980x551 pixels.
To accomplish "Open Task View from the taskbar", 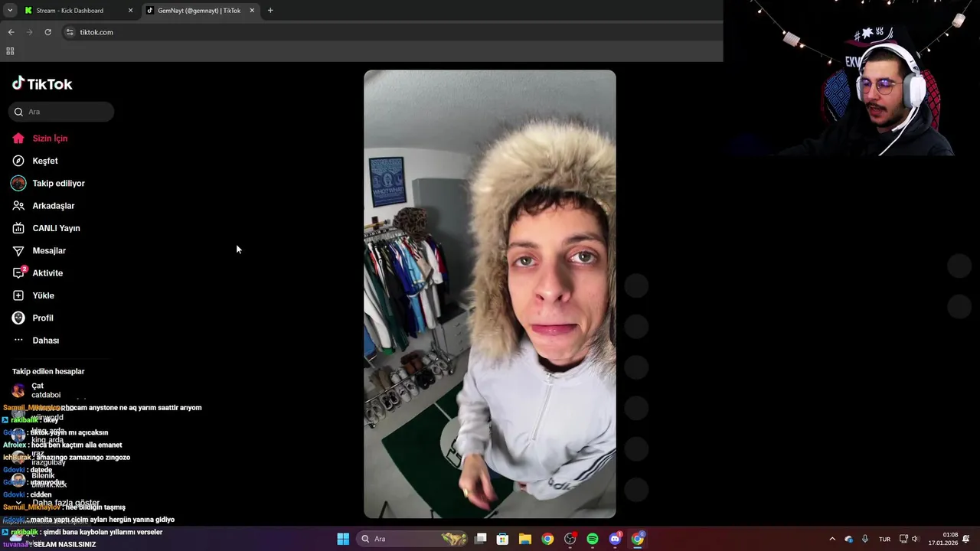I will pos(481,539).
